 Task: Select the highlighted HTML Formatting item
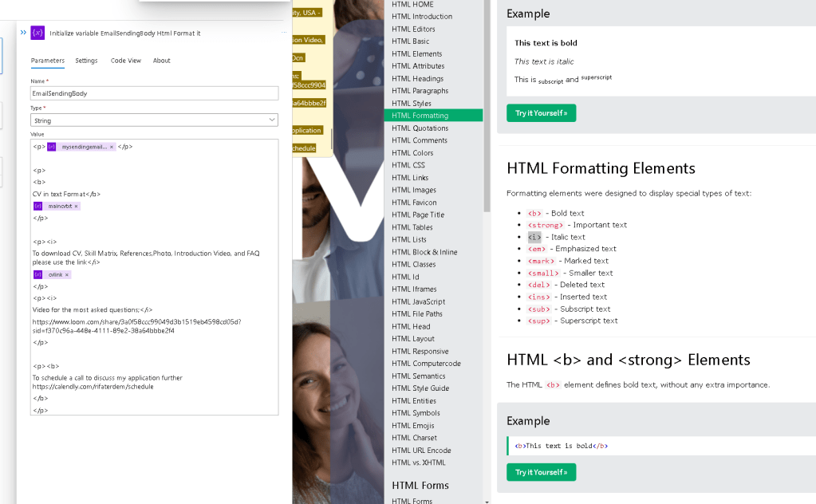point(433,116)
